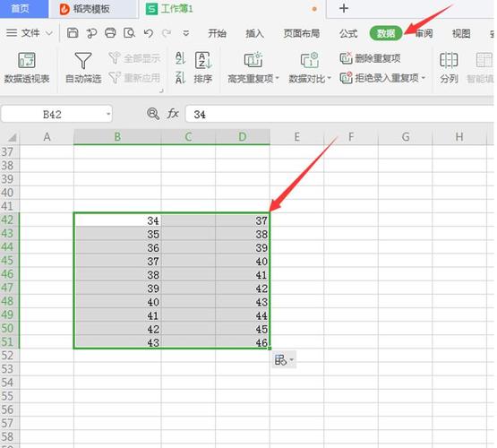Expand the arrow beside 文件 menu
Image resolution: width=497 pixels, height=448 pixels.
49,33
